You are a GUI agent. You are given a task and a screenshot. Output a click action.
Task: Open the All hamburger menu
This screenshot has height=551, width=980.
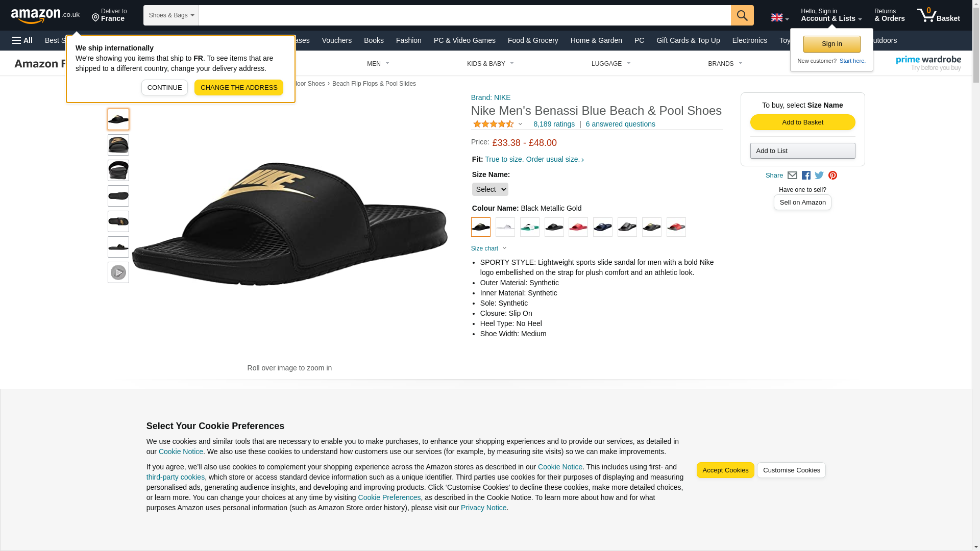tap(22, 40)
